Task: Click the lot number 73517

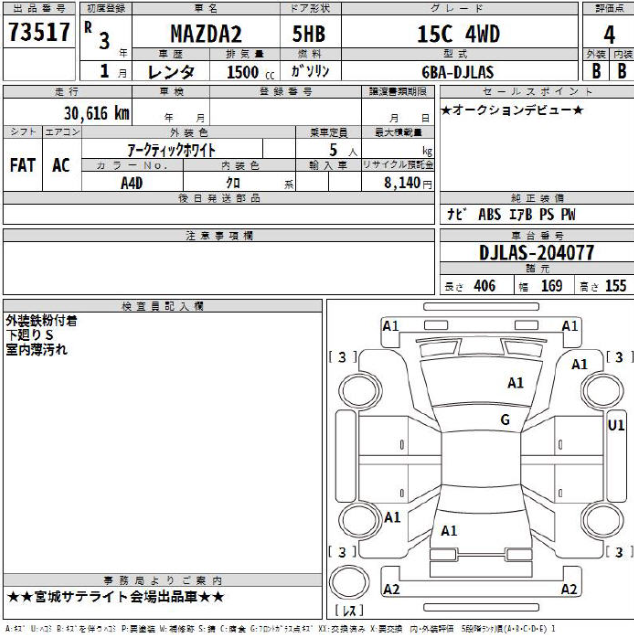Action: coord(38,33)
